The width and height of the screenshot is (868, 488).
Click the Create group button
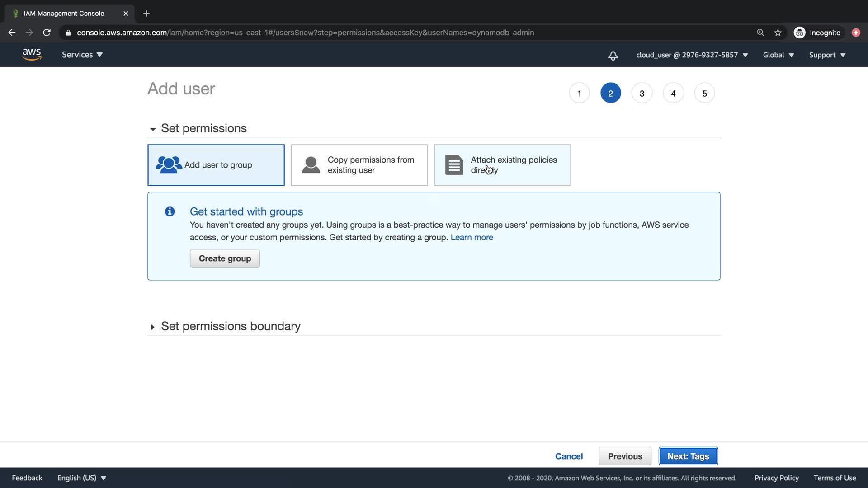pos(225,258)
